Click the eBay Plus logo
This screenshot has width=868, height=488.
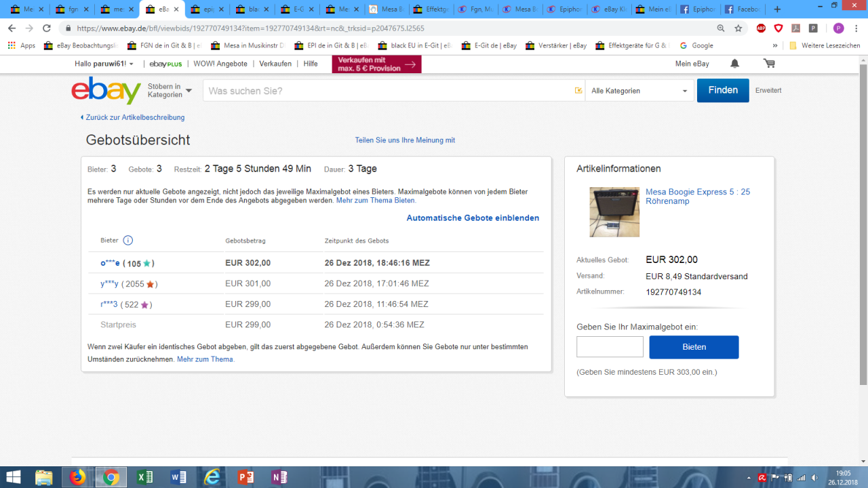166,64
